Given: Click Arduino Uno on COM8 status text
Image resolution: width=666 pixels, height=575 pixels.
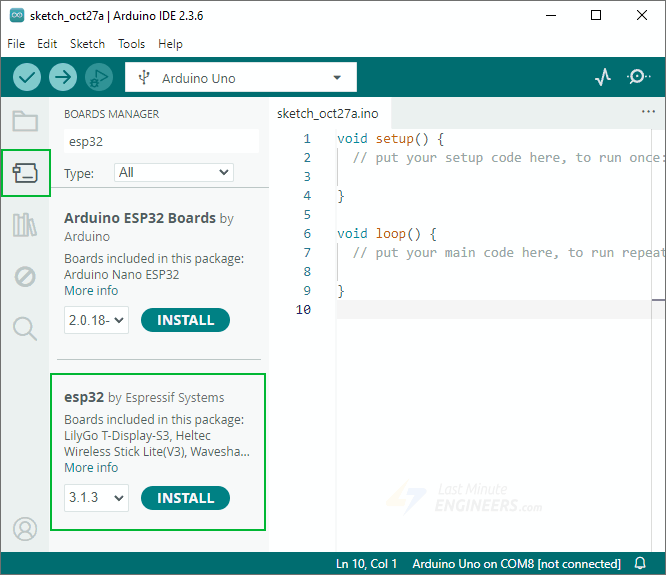Looking at the screenshot, I should pos(516,564).
